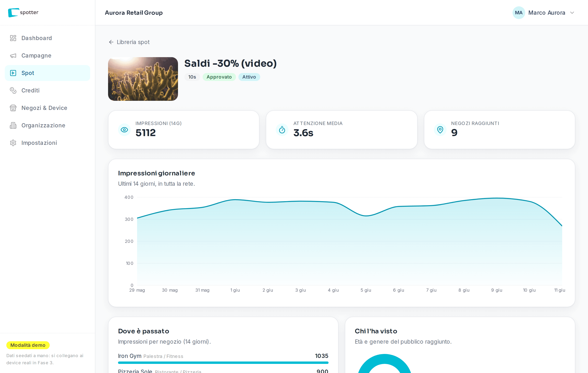Click the 11 giu chart axis label
This screenshot has width=588, height=373.
click(560, 290)
